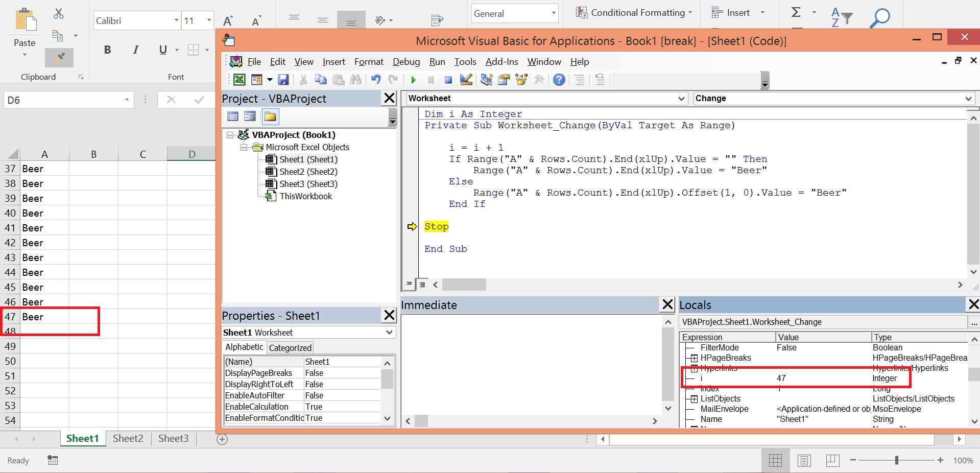Click View Microsoft Excel icon in VBA toolbar
The height and width of the screenshot is (473, 980).
[x=239, y=80]
